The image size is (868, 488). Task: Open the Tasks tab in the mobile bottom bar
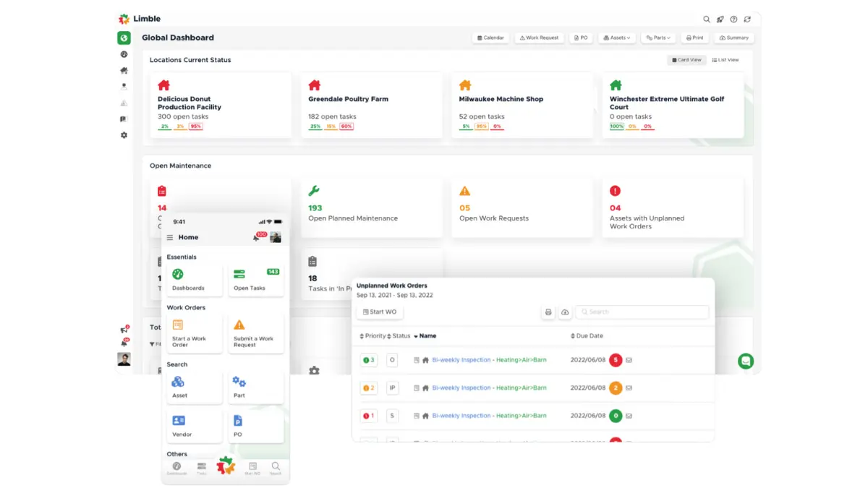pos(202,468)
